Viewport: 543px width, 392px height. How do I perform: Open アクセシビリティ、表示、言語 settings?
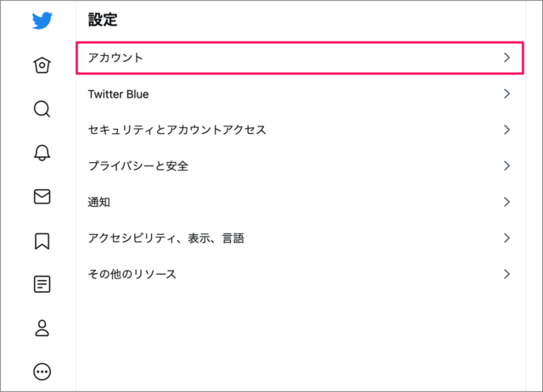click(x=166, y=238)
